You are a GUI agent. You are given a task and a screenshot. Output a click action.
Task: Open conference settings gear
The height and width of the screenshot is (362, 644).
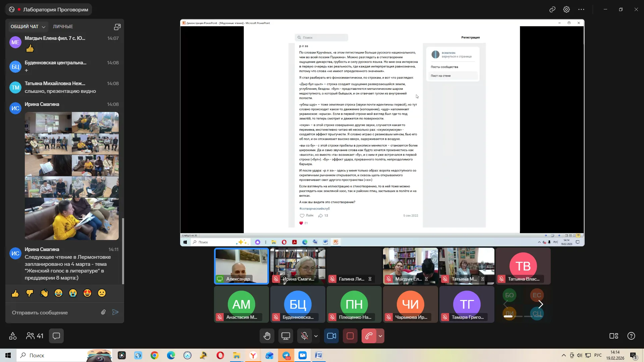tap(567, 9)
